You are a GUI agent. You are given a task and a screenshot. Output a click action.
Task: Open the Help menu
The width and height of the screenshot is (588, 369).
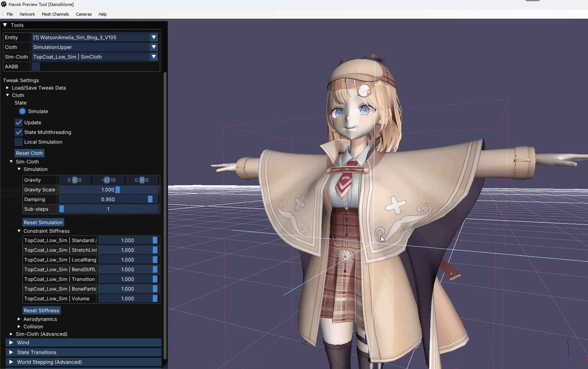tap(102, 14)
